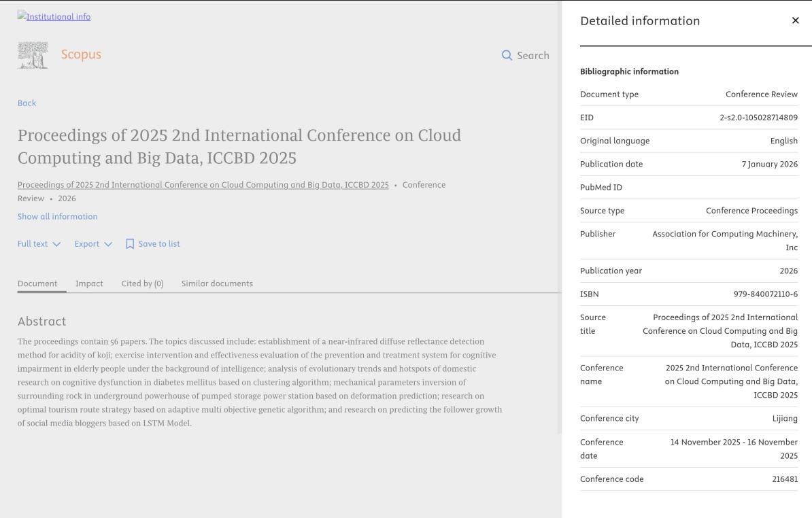Viewport: 812px width, 518px height.
Task: Open the proceedings source title link
Action: coord(203,185)
